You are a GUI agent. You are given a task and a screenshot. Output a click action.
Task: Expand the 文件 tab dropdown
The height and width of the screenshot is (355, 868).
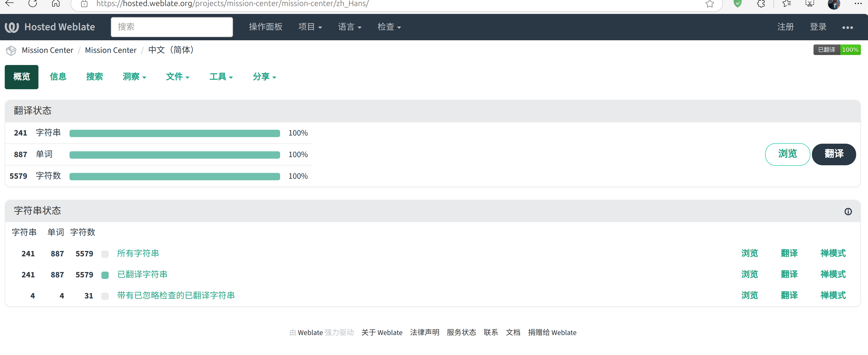point(178,77)
